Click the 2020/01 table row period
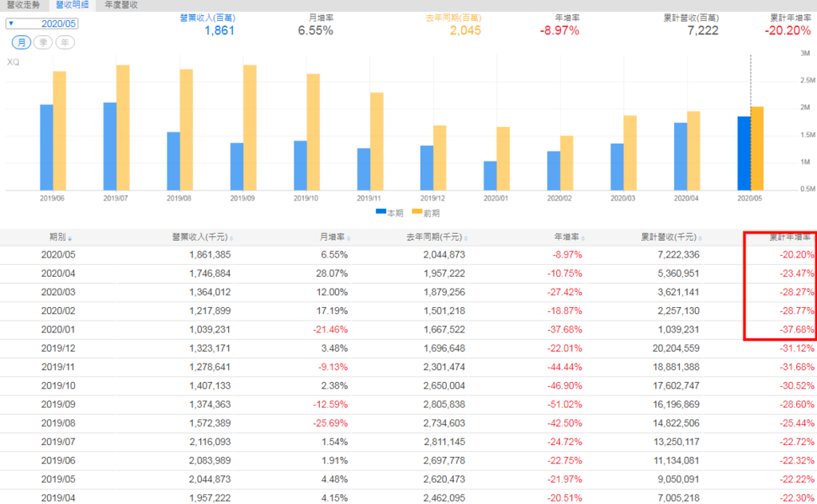 (x=58, y=329)
